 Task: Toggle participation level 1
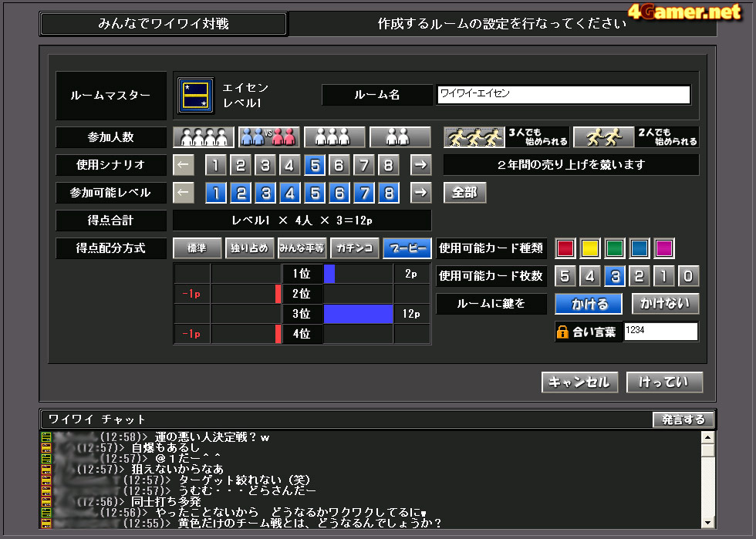click(215, 193)
